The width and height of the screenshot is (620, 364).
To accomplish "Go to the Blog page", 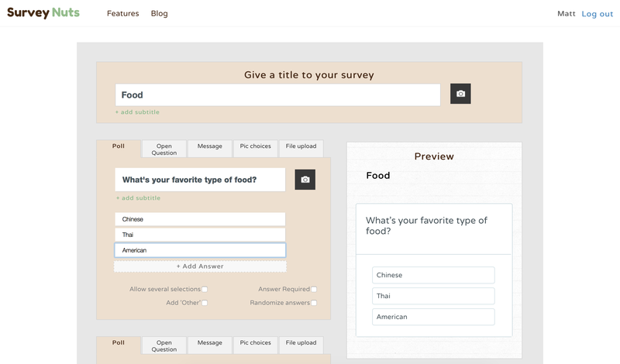I will tap(159, 14).
